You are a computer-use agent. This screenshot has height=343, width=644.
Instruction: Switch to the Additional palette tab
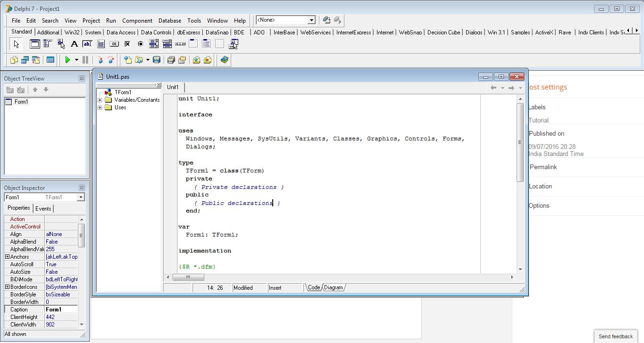(x=48, y=33)
